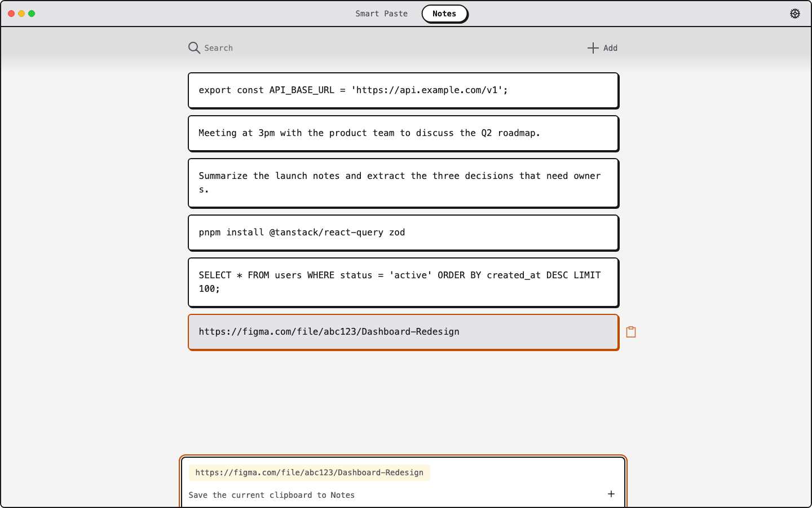Open settings via the gear icon

coord(795,14)
